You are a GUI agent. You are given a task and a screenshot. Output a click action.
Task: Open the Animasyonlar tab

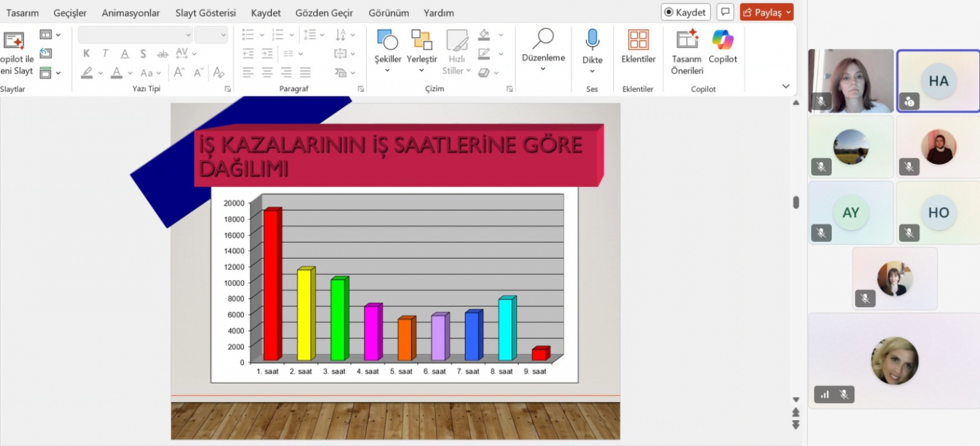pos(131,13)
